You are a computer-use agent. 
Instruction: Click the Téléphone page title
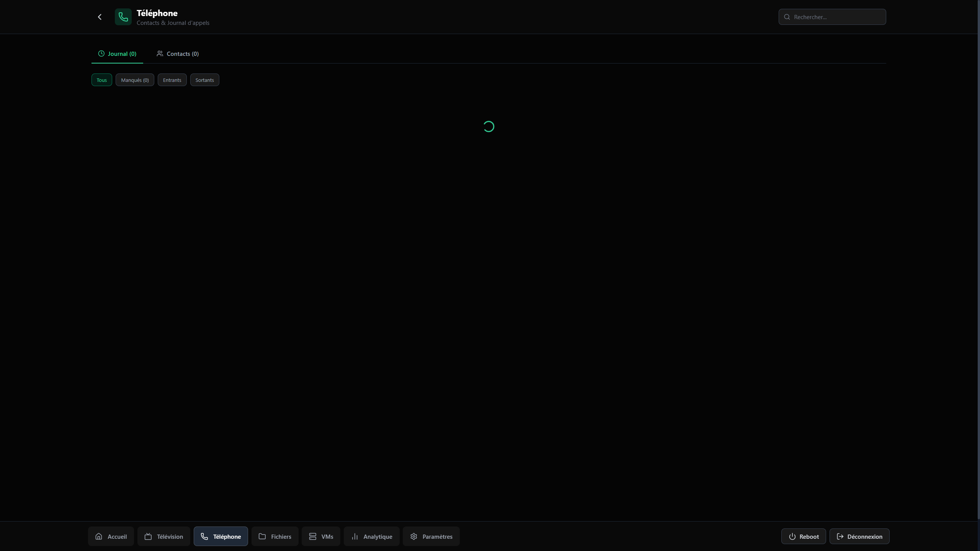[157, 13]
